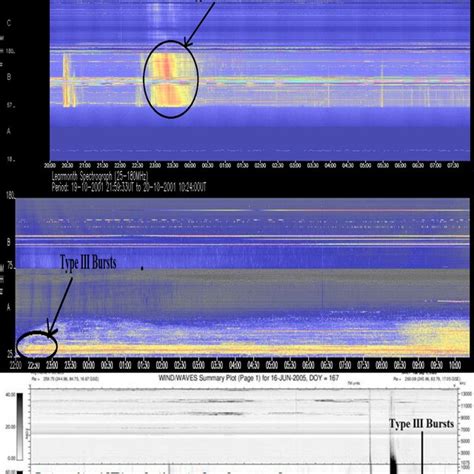474x474 pixels.
Task: Click the Period 19-10-2001 date range text
Action: click(x=129, y=187)
